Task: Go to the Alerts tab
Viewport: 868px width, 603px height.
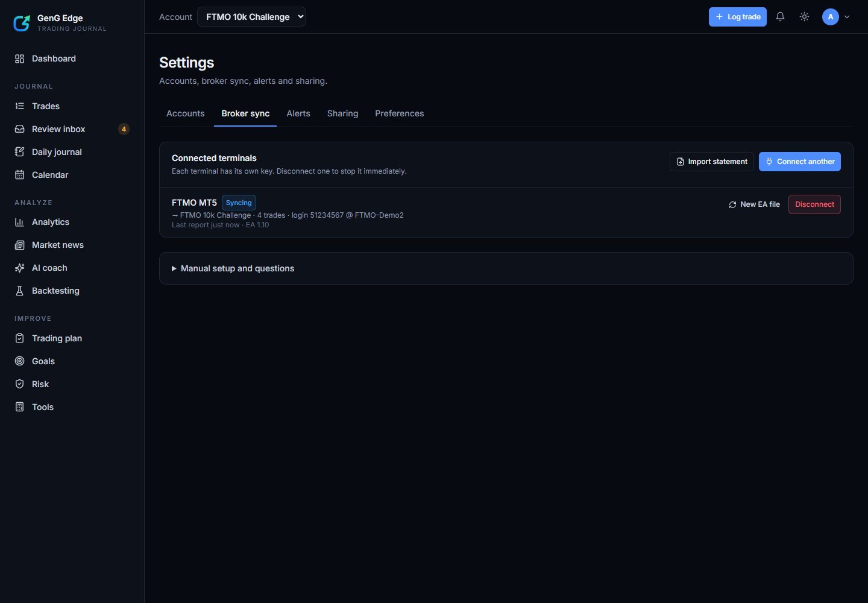Action: coord(298,113)
